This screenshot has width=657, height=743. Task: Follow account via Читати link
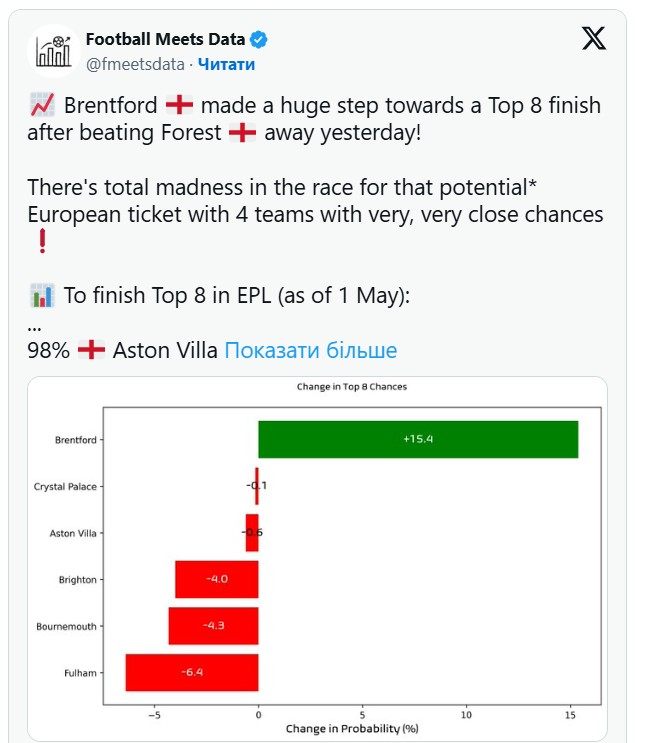coord(226,64)
